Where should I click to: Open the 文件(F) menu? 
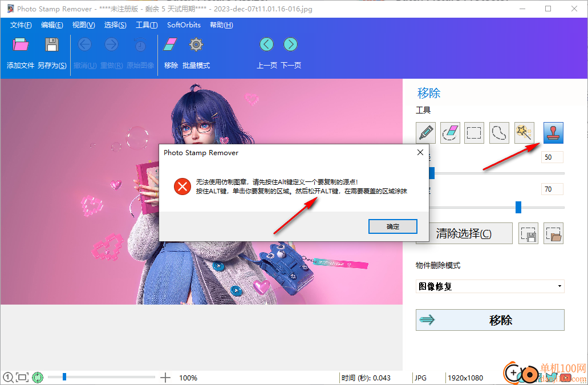pos(21,25)
